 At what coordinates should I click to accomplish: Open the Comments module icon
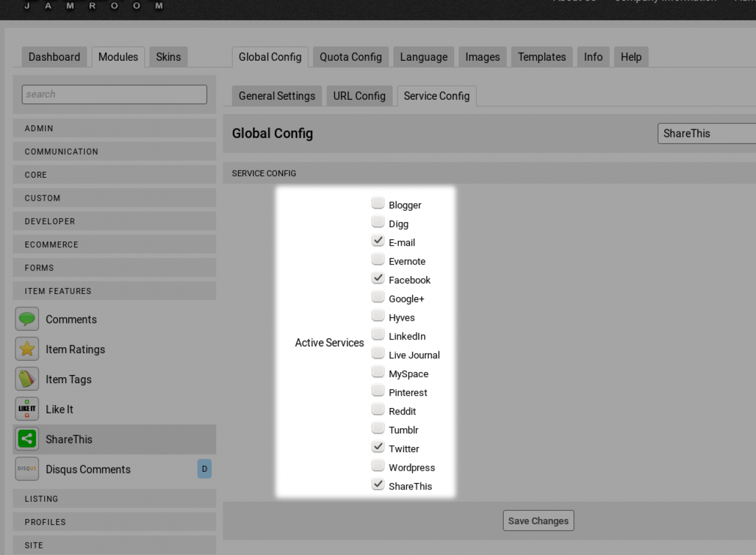tap(27, 319)
